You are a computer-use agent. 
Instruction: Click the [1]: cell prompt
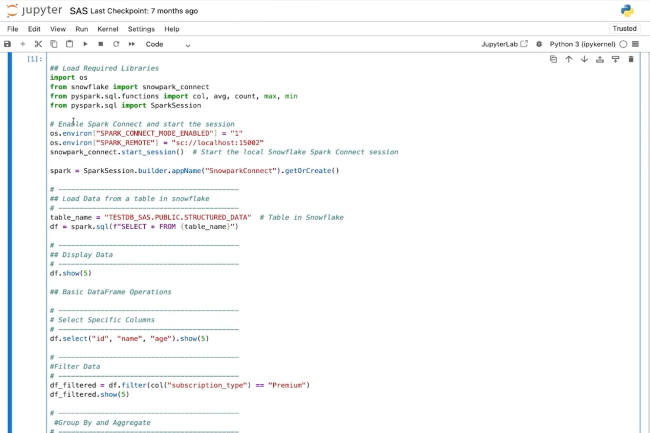[x=34, y=59]
